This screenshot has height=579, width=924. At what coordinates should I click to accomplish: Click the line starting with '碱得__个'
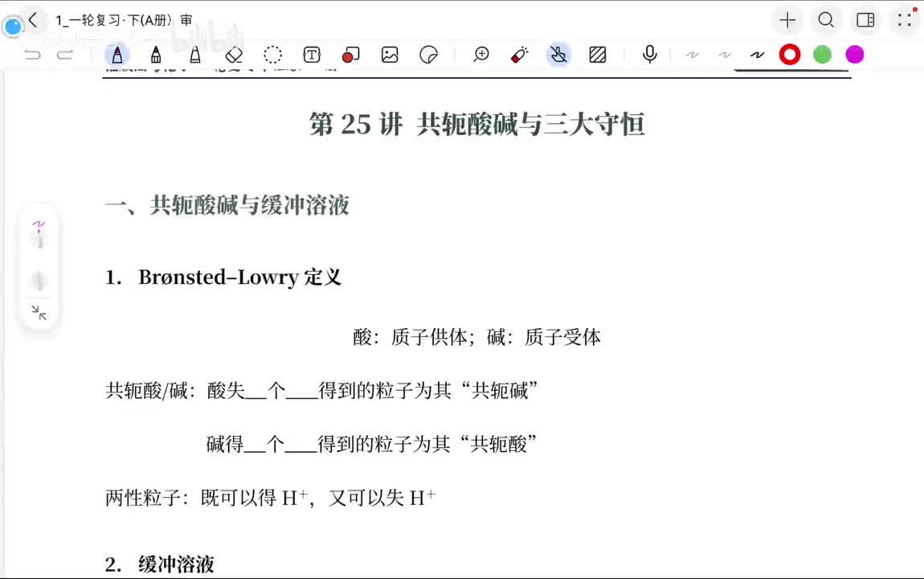[x=371, y=444]
